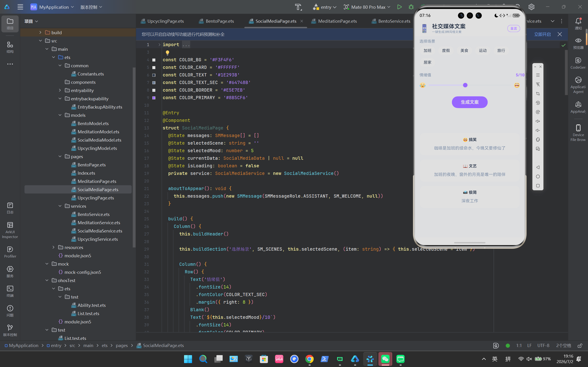Open AppAnalyzer panel
The height and width of the screenshot is (367, 588).
coord(578,107)
